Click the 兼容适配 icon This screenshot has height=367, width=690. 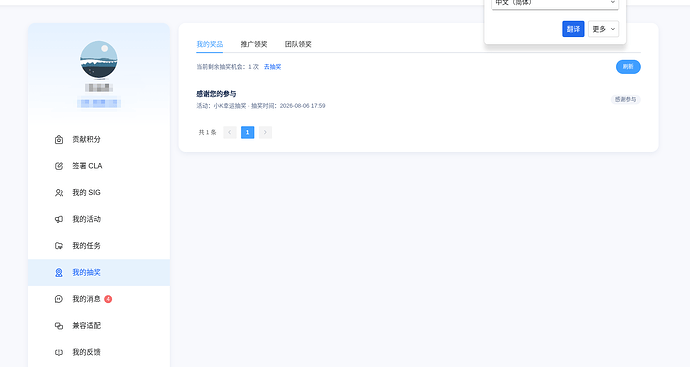tap(59, 326)
